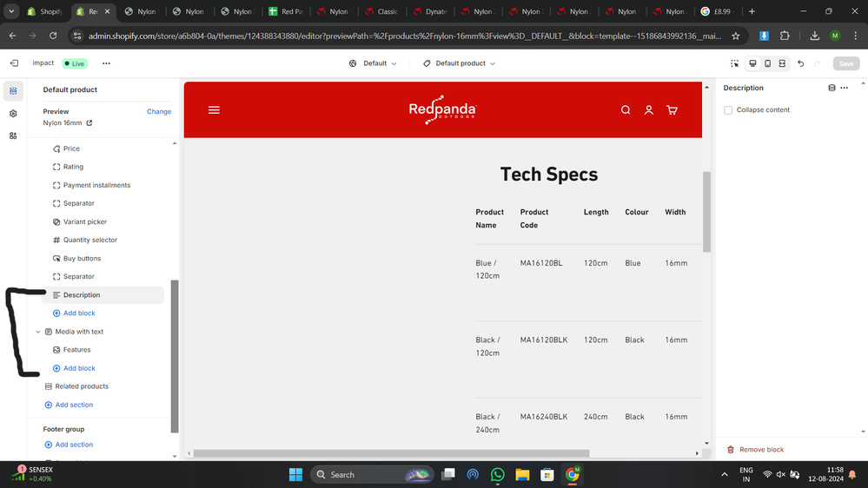Open the Default market dropdown
Image resolution: width=868 pixels, height=488 pixels.
pos(373,63)
